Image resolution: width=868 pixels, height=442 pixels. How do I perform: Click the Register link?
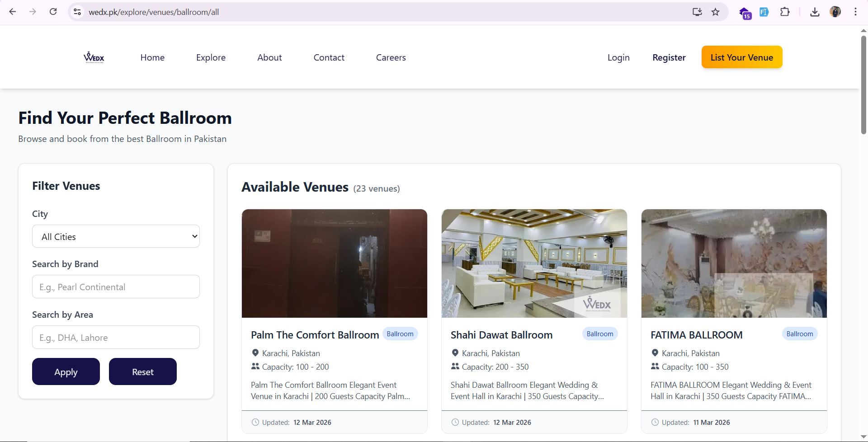[669, 57]
